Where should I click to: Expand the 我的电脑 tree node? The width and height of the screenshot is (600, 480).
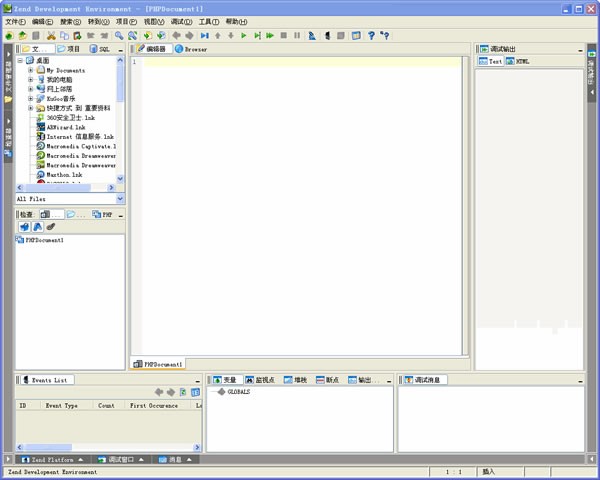31,80
